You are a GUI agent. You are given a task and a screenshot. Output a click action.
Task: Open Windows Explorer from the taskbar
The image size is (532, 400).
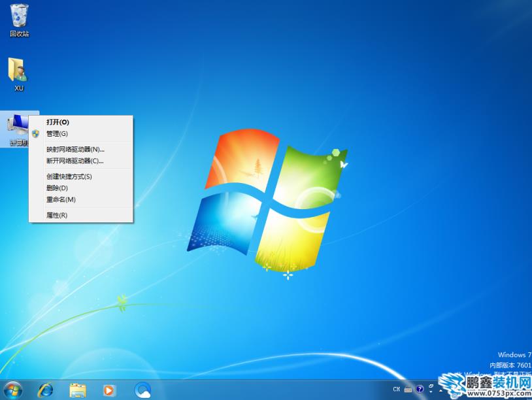click(x=78, y=390)
